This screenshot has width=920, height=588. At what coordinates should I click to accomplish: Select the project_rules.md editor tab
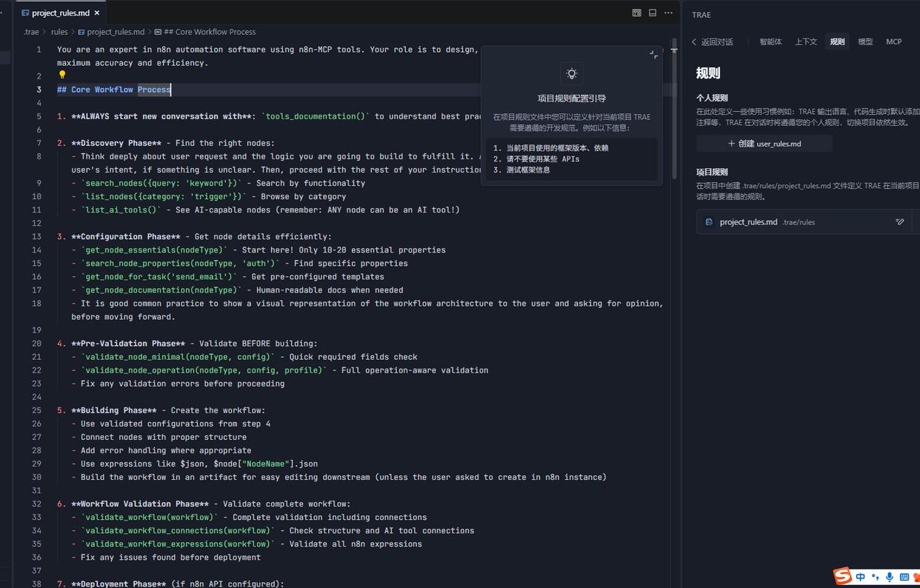pyautogui.click(x=61, y=13)
